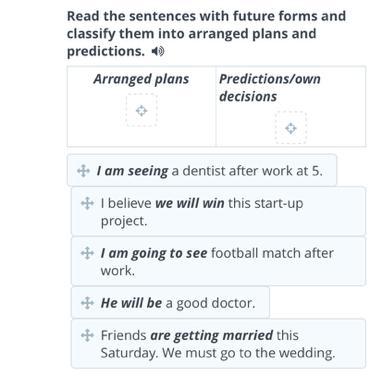The width and height of the screenshot is (383, 384).
Task: Click the Predictions/own decisions column header
Action: click(270, 88)
